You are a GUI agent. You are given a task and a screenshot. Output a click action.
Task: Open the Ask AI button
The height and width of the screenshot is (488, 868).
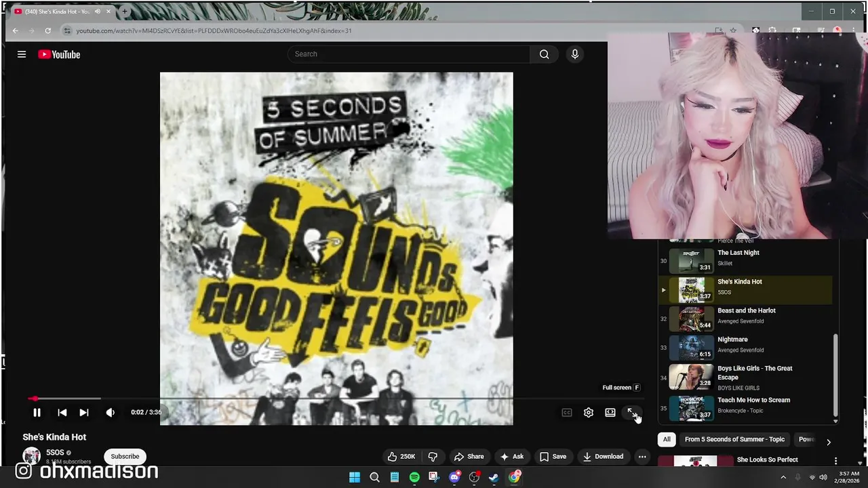point(512,456)
